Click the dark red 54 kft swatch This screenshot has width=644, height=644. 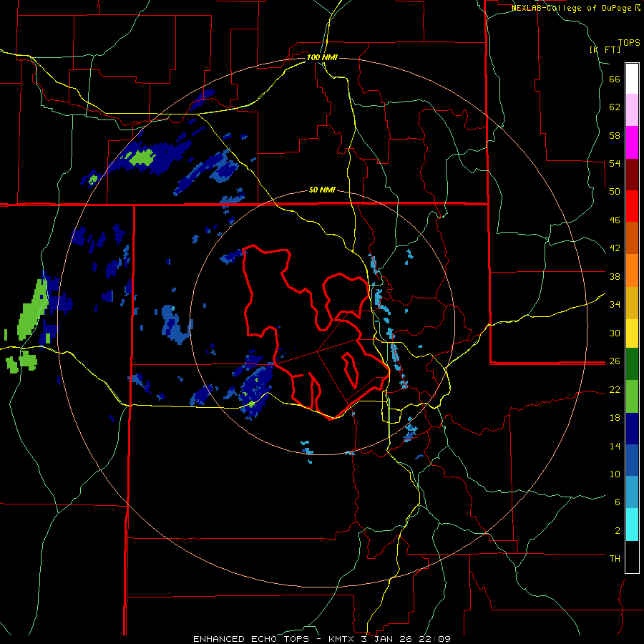pos(632,175)
